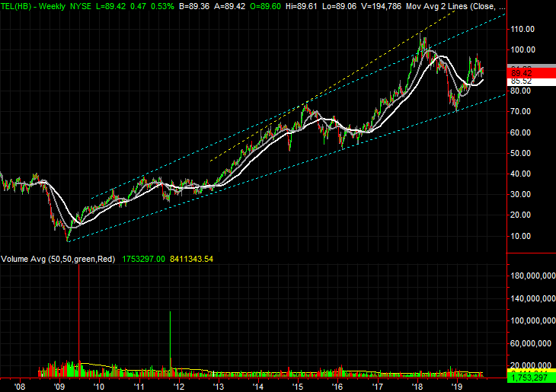Click the 0.53% percent change value

click(x=162, y=6)
